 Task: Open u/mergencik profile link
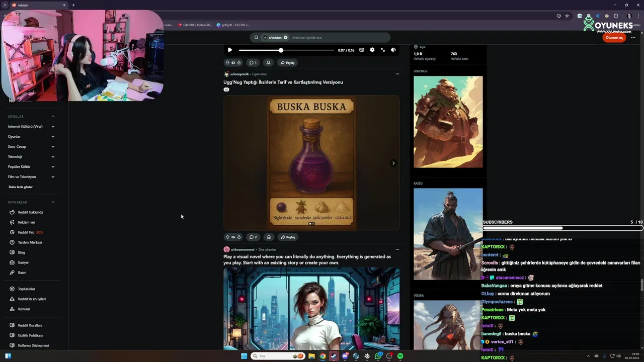pyautogui.click(x=239, y=74)
